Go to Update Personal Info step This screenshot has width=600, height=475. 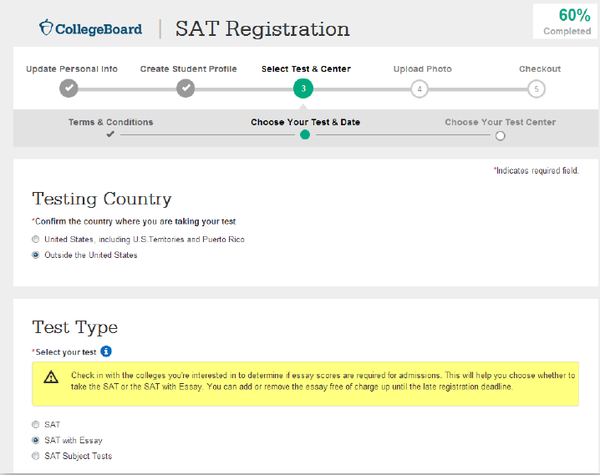tap(72, 69)
